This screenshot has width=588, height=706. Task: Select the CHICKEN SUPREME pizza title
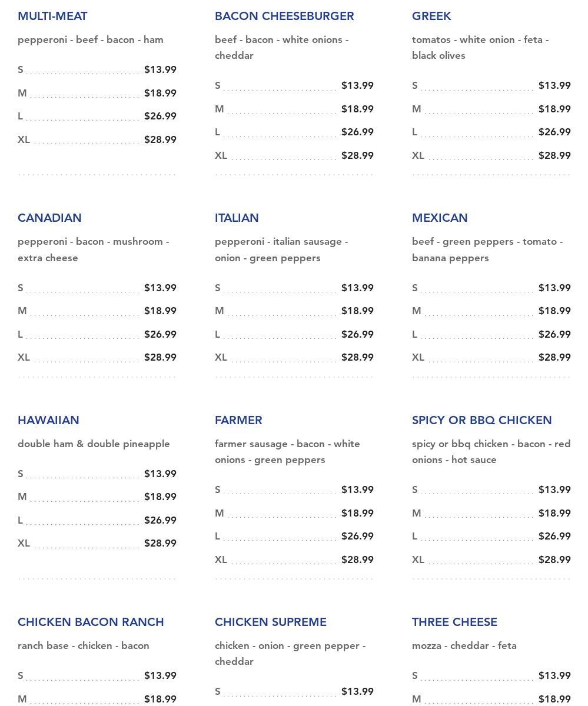pos(270,622)
